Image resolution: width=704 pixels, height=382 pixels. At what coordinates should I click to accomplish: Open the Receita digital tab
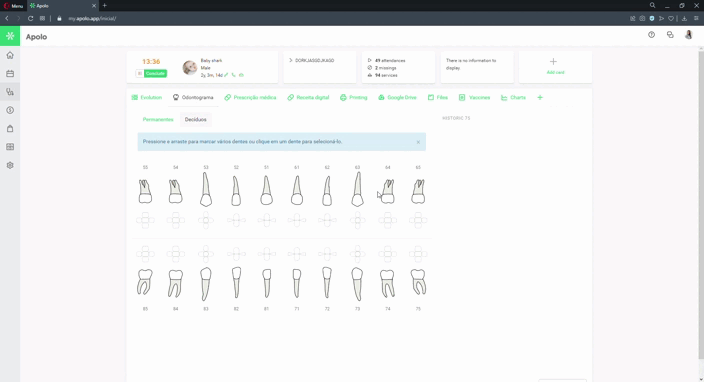(308, 97)
